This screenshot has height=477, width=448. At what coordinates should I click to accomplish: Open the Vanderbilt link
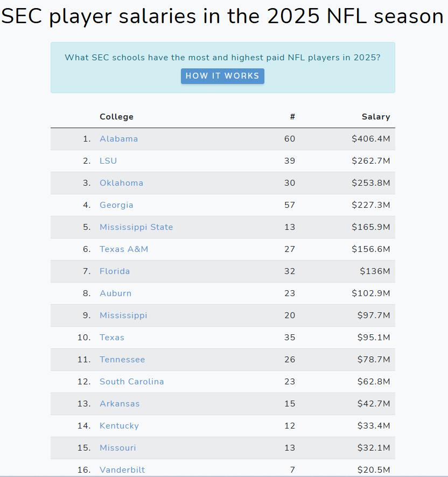tap(122, 469)
